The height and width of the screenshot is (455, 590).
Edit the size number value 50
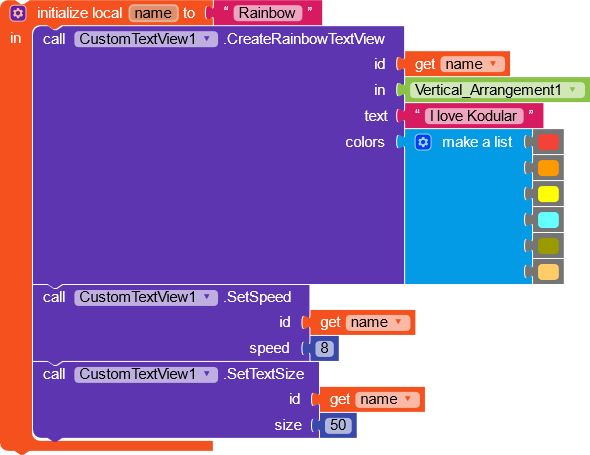pyautogui.click(x=338, y=425)
